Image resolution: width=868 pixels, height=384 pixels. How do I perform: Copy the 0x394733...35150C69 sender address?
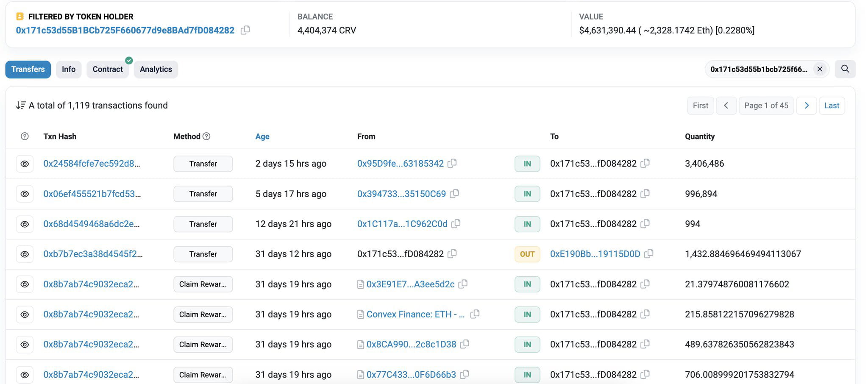point(454,194)
